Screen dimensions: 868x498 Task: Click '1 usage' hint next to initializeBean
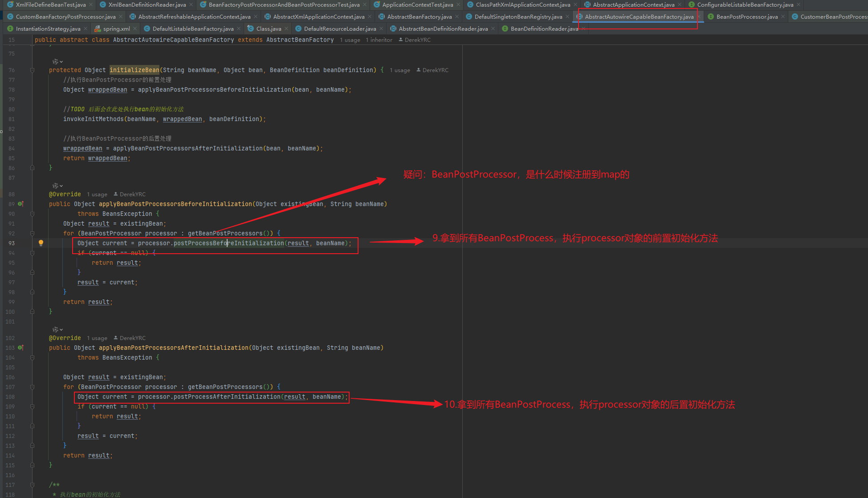(x=399, y=70)
